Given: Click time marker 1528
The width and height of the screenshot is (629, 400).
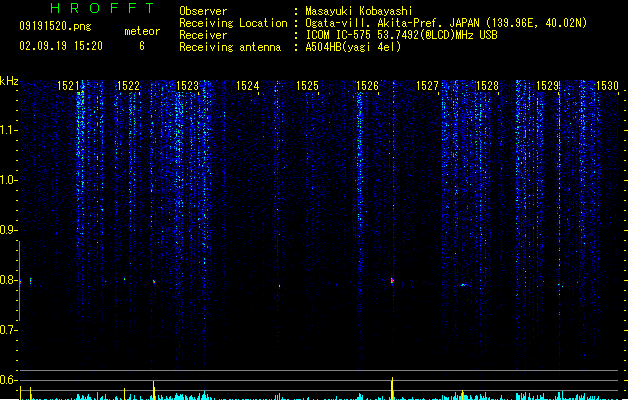Looking at the screenshot, I should (x=487, y=86).
